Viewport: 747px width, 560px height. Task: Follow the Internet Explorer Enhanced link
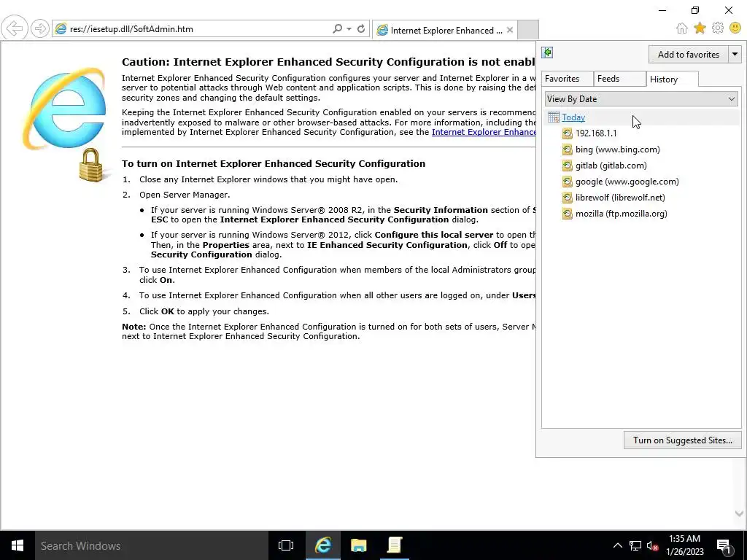click(x=484, y=132)
